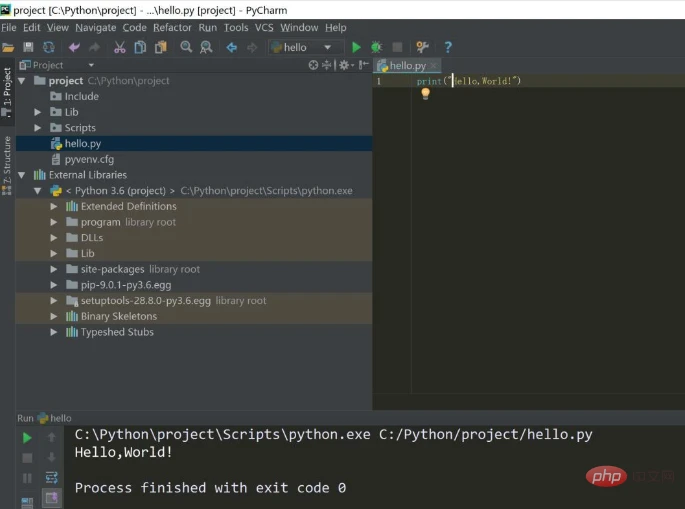
Task: Click the grey Stop square in toolbar
Action: 397,47
